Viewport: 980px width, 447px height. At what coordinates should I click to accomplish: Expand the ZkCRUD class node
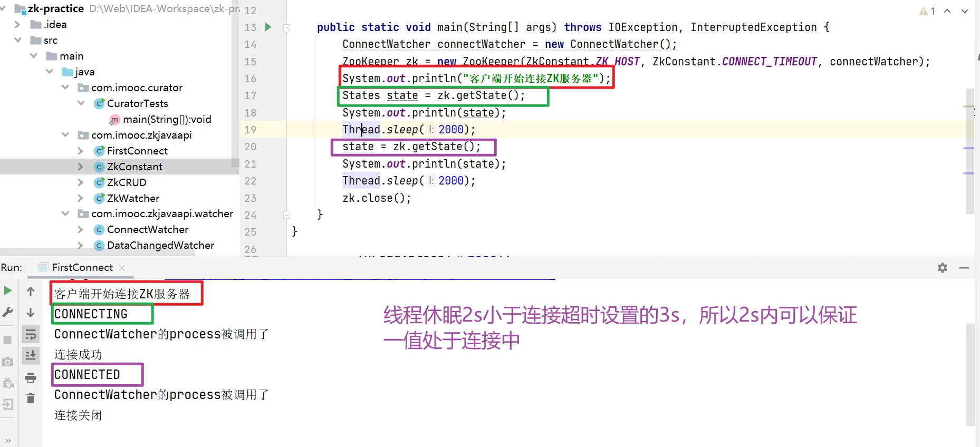[x=81, y=182]
